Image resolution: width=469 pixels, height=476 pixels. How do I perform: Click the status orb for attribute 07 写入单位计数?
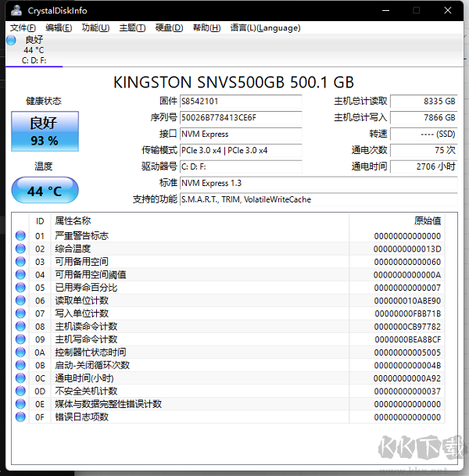pyautogui.click(x=20, y=313)
